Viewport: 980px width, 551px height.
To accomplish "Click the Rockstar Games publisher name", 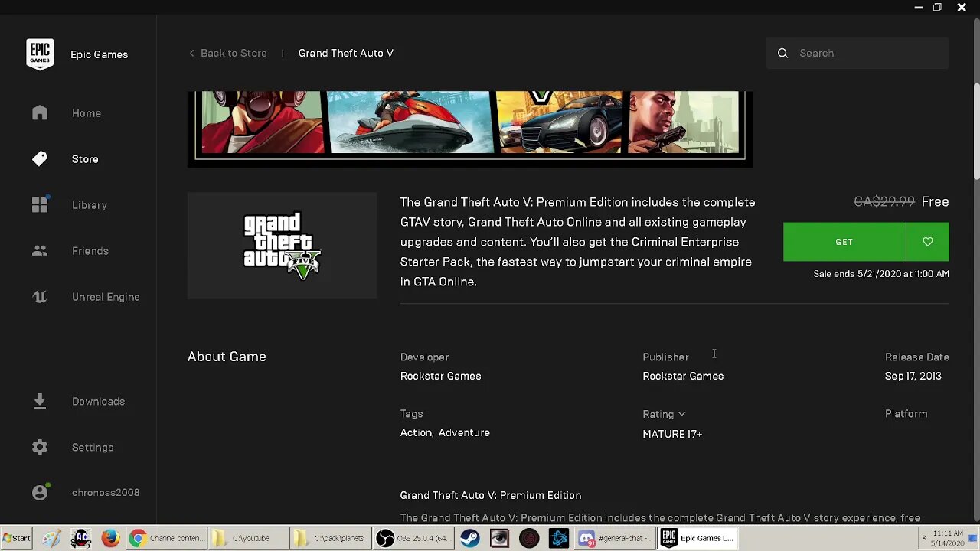I will click(x=683, y=377).
